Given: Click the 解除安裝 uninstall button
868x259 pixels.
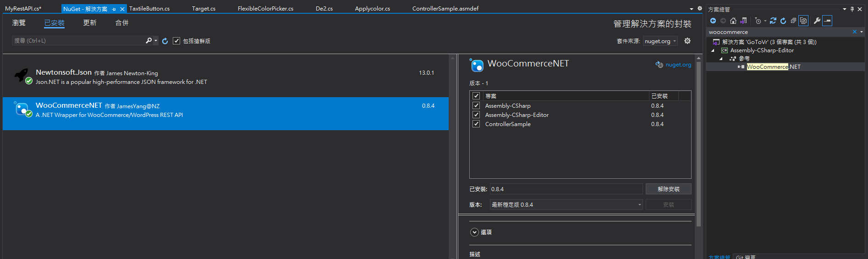Looking at the screenshot, I should point(668,189).
